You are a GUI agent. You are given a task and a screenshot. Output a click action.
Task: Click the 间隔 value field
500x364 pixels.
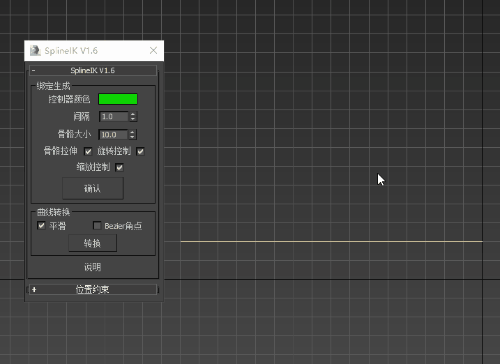[x=114, y=117]
